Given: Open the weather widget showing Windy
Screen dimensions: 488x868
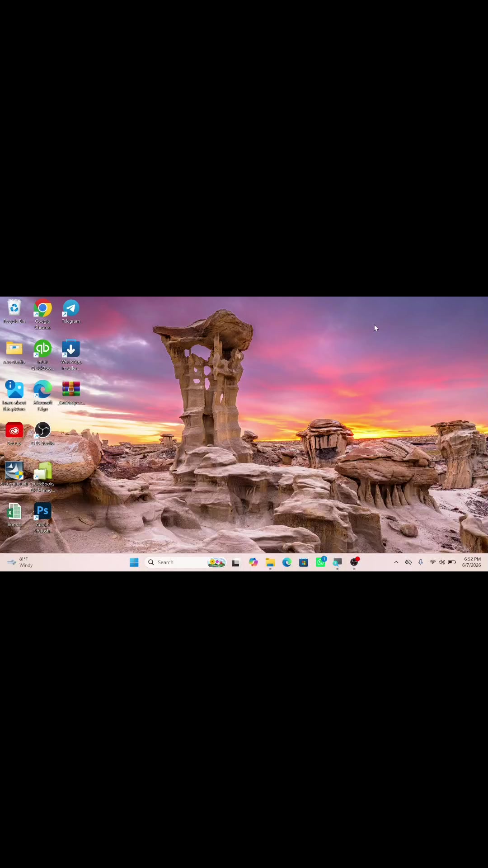Looking at the screenshot, I should (x=20, y=562).
